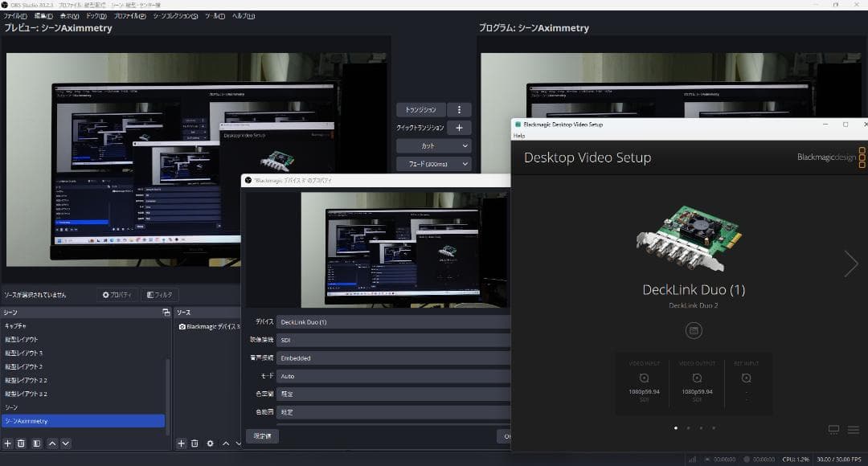This screenshot has height=466, width=868.
Task: Open the モード dropdown showing Auto
Action: pyautogui.click(x=393, y=376)
